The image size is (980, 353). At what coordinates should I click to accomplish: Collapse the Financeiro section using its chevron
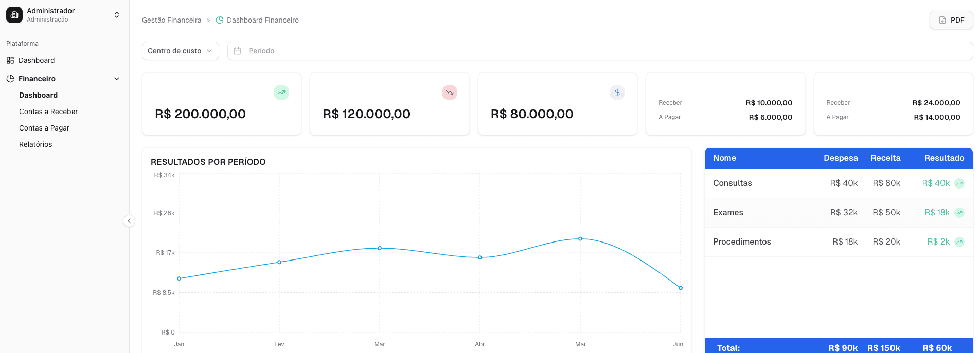click(x=117, y=78)
